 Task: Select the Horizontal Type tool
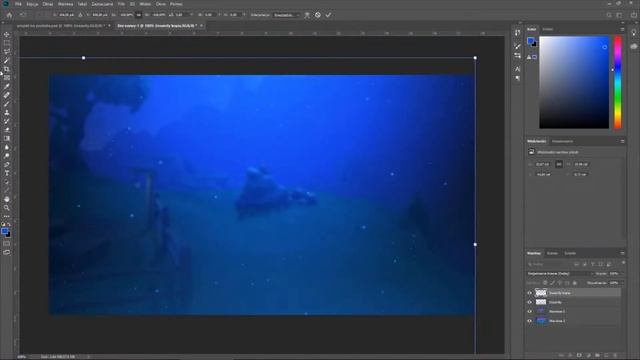(7, 173)
